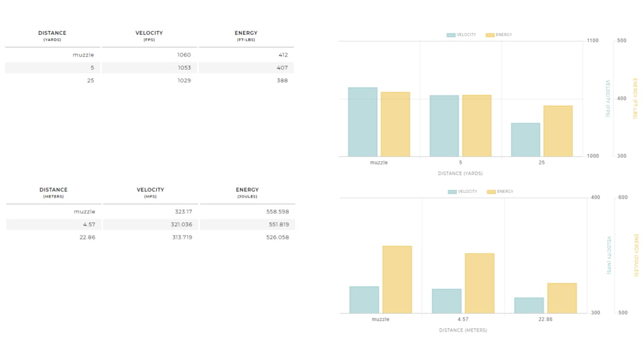Select the muzzle energy bar in the meters chart
Screen dimensions: 644x362
[397, 279]
